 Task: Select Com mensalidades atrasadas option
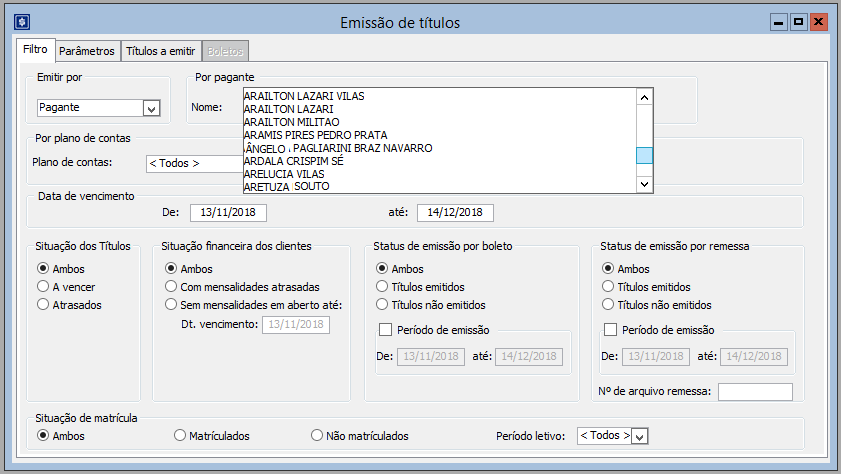[172, 286]
